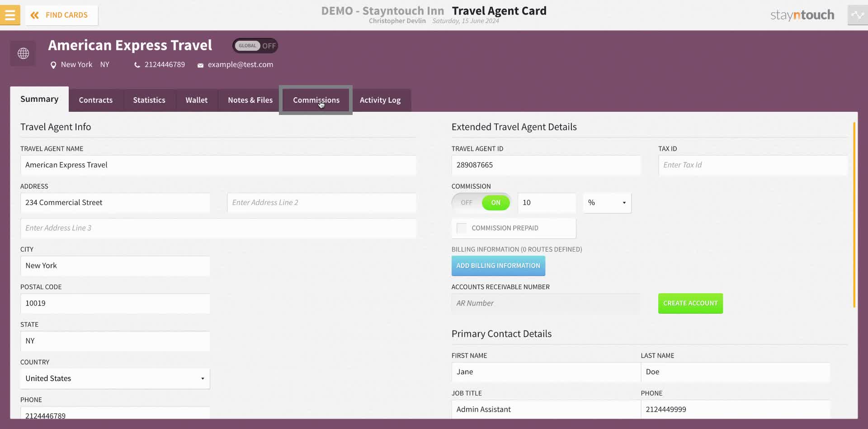The image size is (868, 429).
Task: Open the Notes & Files tab
Action: [250, 100]
